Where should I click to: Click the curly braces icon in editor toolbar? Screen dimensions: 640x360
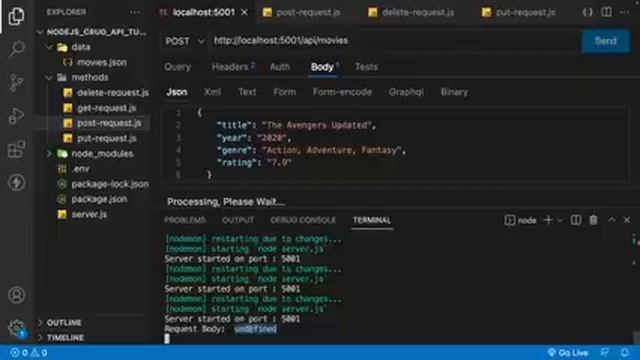[x=587, y=12]
